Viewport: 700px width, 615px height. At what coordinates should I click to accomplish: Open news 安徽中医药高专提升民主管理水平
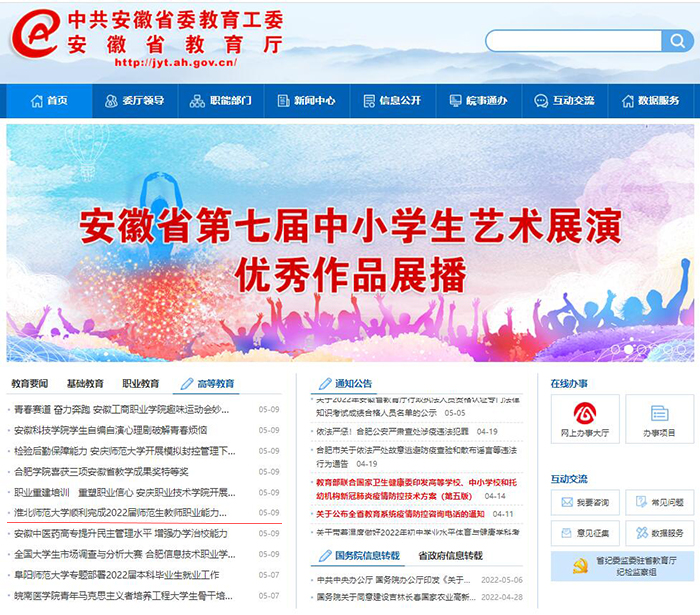[x=121, y=533]
